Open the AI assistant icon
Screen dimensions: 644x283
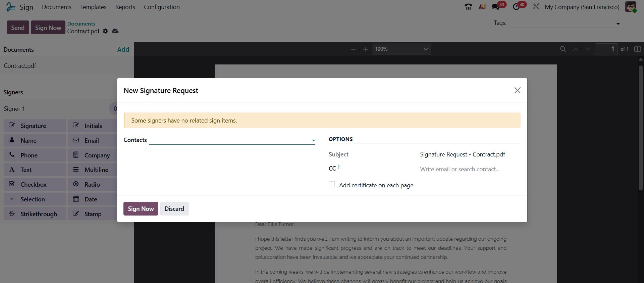pos(482,7)
